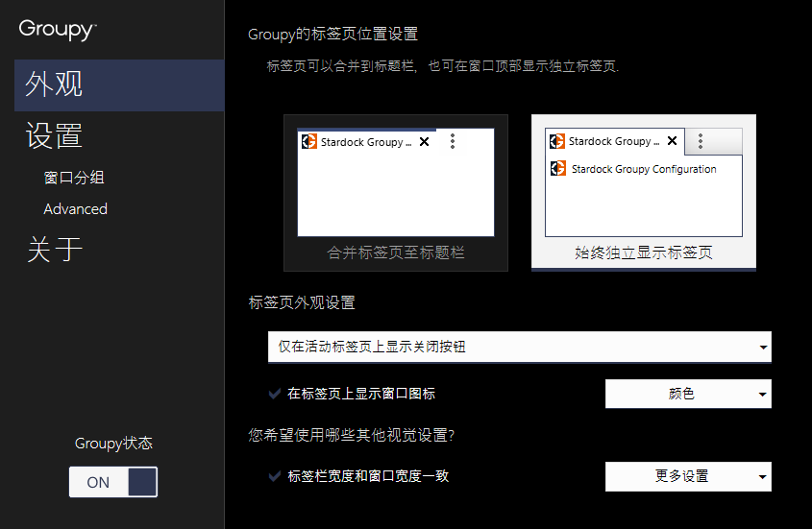The image size is (812, 529).
Task: Toggle 标签栏宽度和窗口宽度一致 checkbox
Action: [x=358, y=476]
